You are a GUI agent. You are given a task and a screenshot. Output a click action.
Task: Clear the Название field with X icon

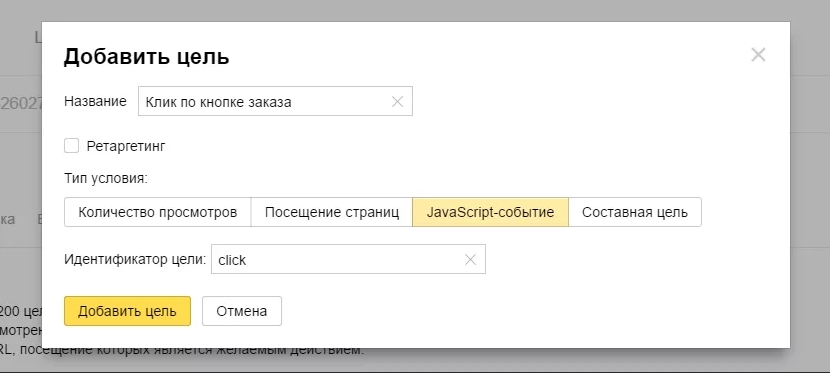click(x=397, y=102)
